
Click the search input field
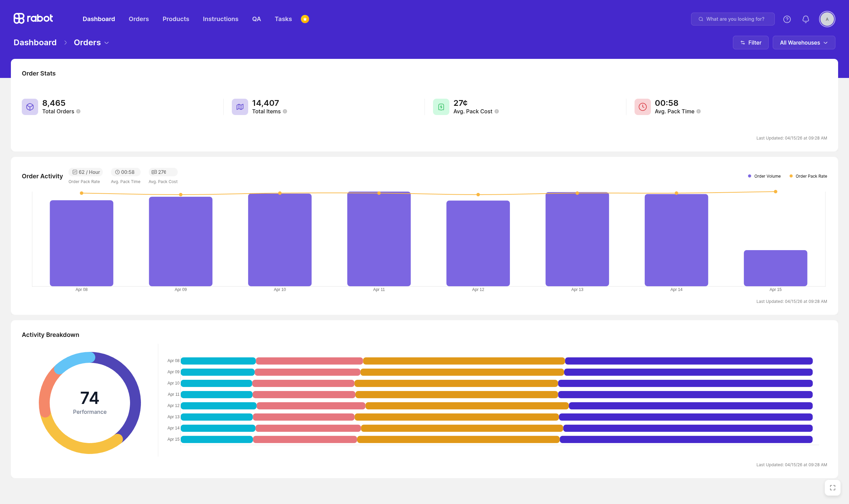coord(733,19)
